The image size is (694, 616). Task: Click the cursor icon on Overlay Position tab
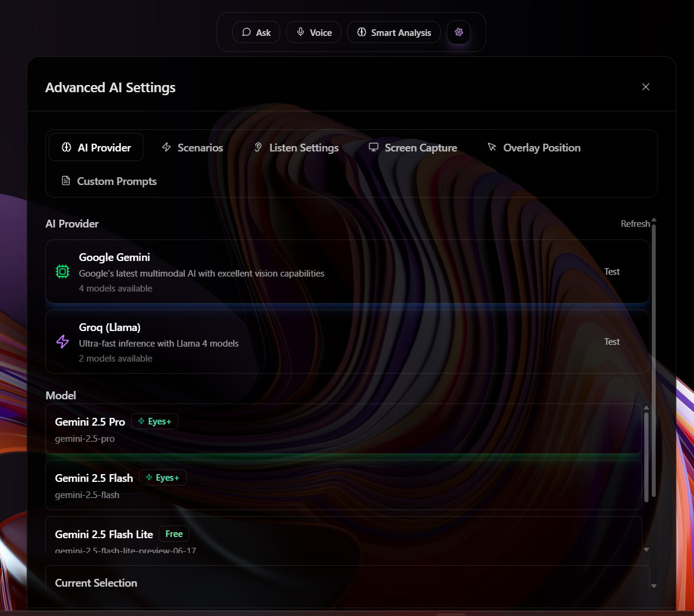pos(492,147)
